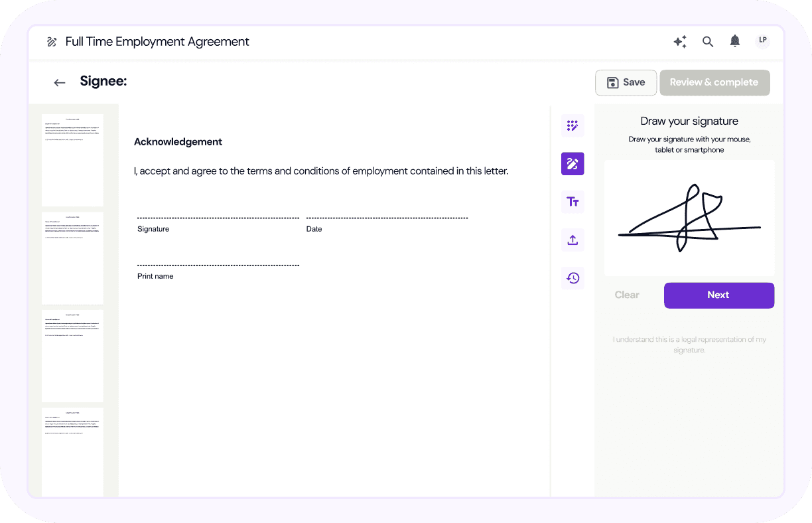Screen dimensions: 812x523
Task: Click the document signing logo icon
Action: [52, 42]
